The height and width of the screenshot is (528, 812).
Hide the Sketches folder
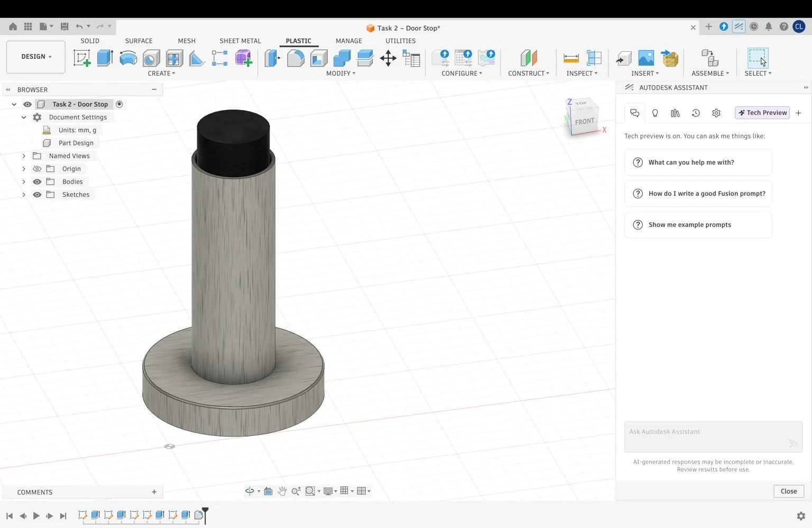(x=37, y=195)
